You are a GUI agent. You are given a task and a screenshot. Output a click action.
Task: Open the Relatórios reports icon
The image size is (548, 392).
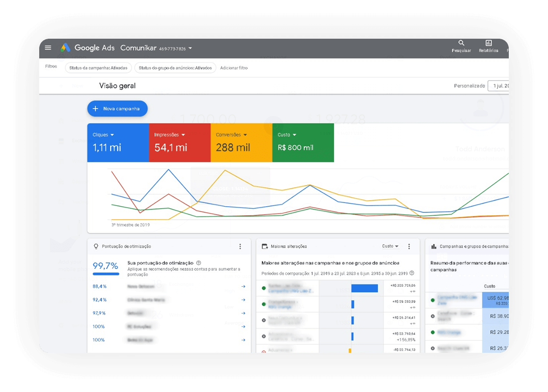tap(488, 44)
